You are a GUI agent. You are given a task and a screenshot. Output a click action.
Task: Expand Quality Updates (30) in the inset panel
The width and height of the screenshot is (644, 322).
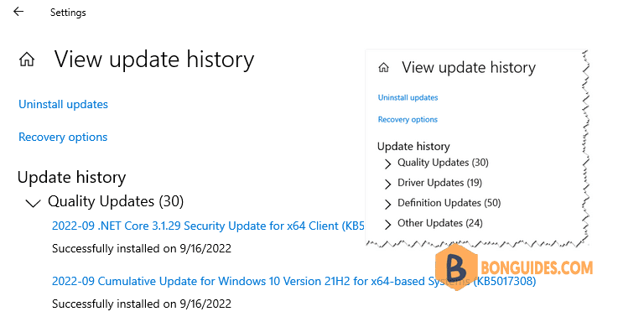pyautogui.click(x=387, y=164)
